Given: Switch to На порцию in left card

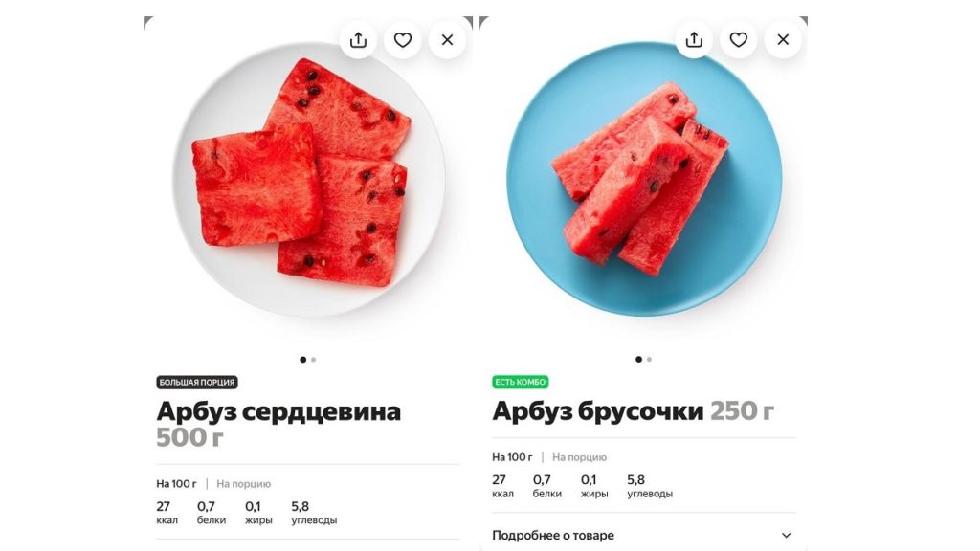Looking at the screenshot, I should [x=244, y=483].
